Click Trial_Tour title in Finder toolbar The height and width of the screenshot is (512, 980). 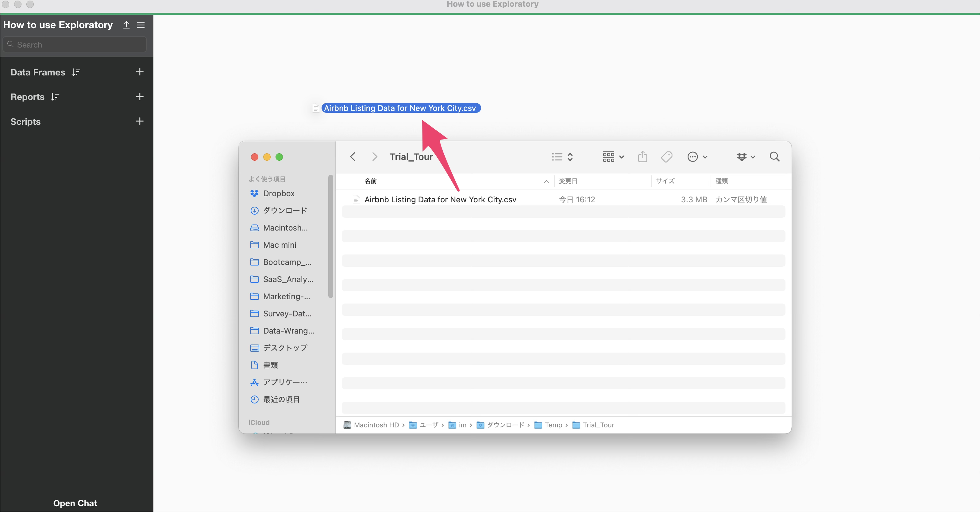pyautogui.click(x=411, y=157)
